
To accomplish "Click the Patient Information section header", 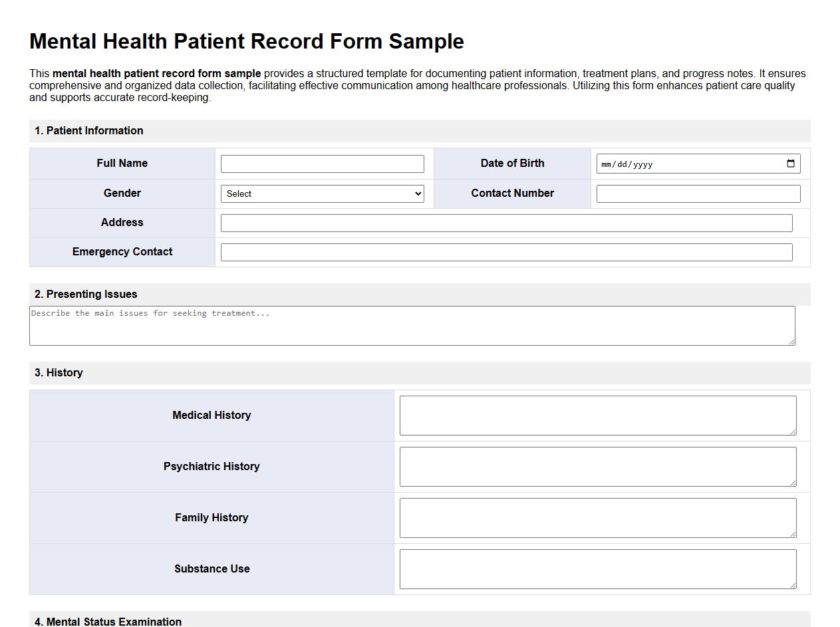I will (x=90, y=130).
